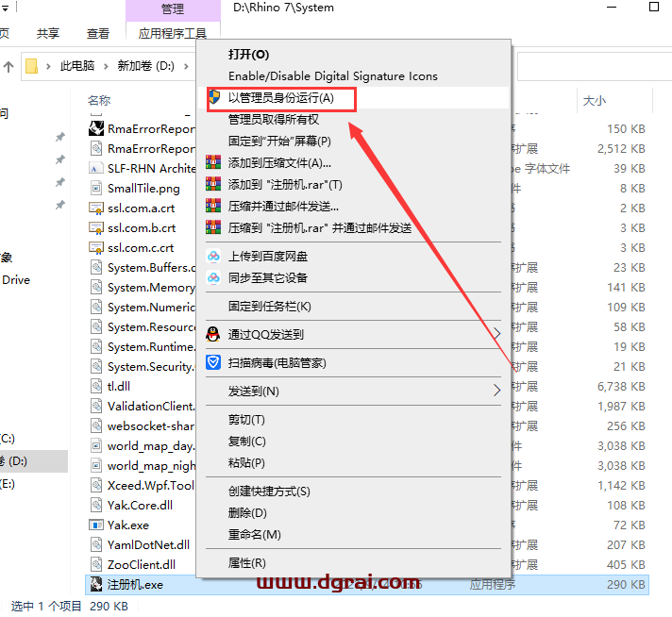Choose Enable/Disable Digital Signature Icons
Viewport: 672px width, 617px height.
click(x=333, y=75)
